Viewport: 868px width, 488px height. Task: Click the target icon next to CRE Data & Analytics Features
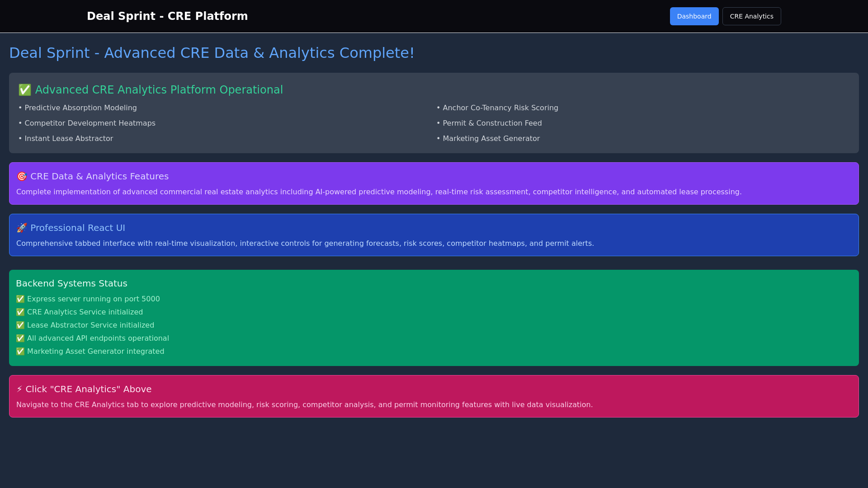pyautogui.click(x=22, y=176)
